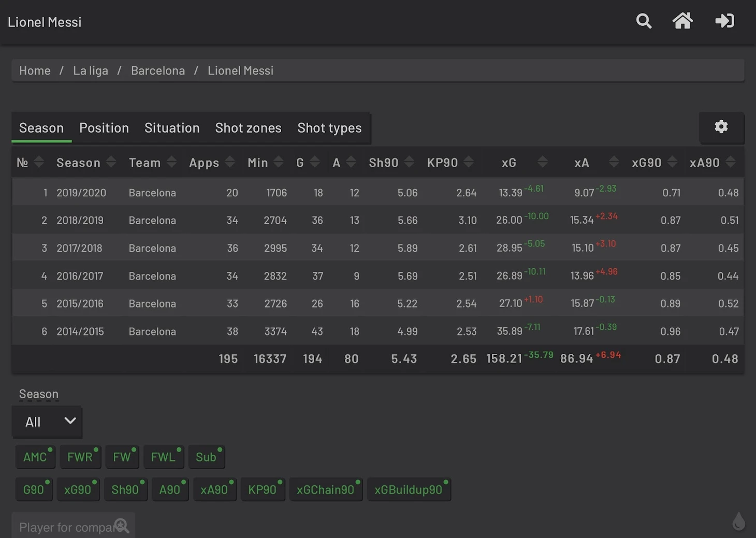756x538 pixels.
Task: Sort by KP90 column arrows
Action: coord(469,162)
